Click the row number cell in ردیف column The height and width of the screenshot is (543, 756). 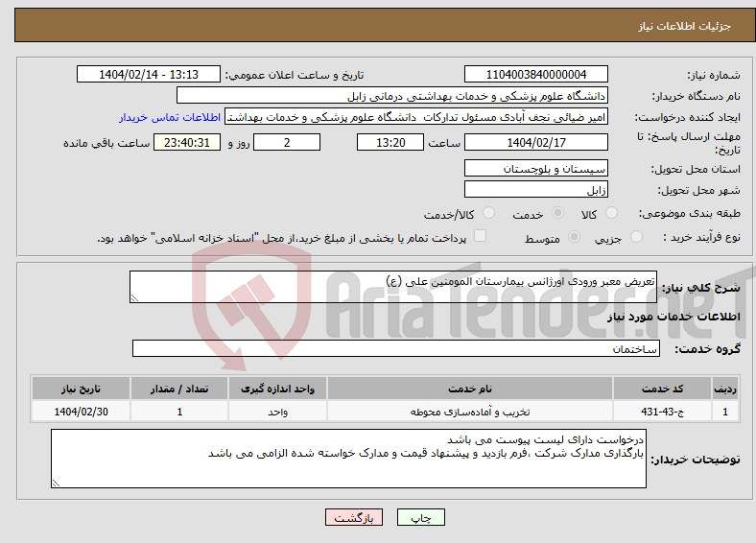click(725, 412)
